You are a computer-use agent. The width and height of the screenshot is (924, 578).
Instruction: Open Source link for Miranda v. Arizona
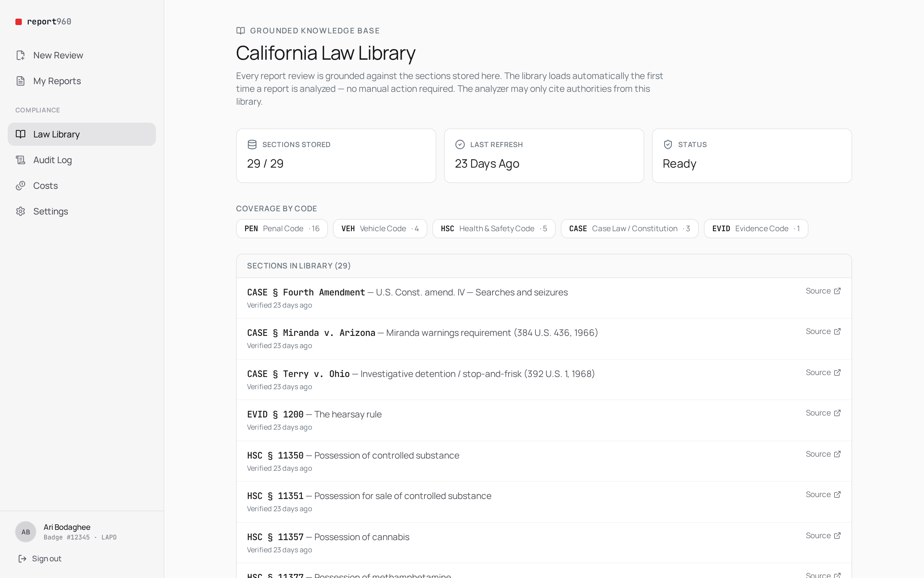823,331
